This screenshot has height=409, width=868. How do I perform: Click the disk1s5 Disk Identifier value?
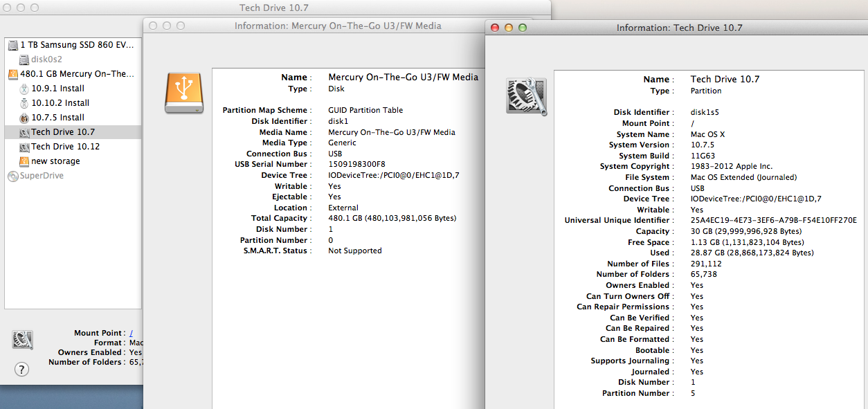705,112
